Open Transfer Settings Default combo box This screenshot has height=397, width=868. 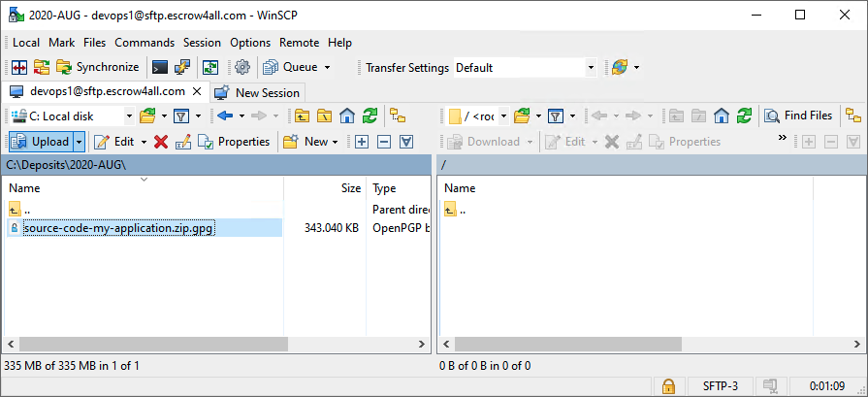click(526, 68)
